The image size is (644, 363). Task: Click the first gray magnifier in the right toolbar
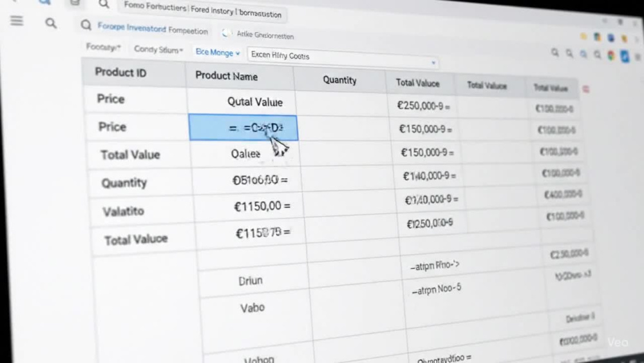tap(555, 53)
